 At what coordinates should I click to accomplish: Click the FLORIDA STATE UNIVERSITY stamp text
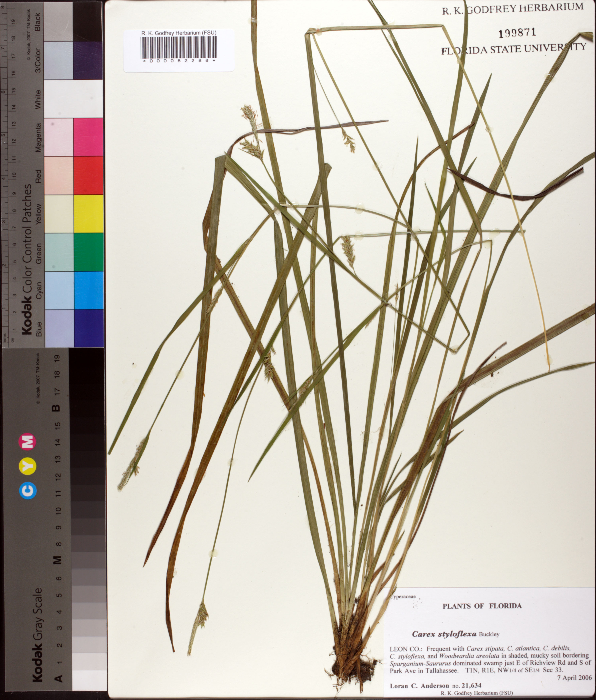point(514,49)
